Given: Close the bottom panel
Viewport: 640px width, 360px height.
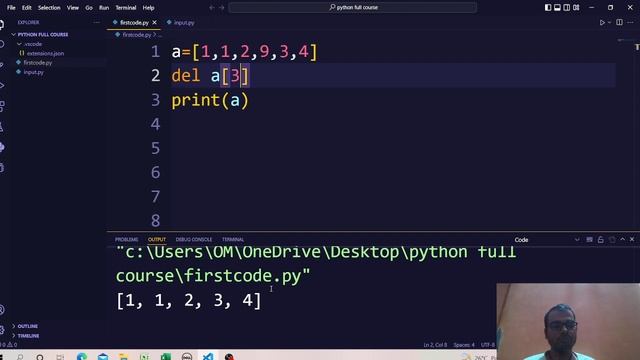Looking at the screenshot, I should point(632,240).
